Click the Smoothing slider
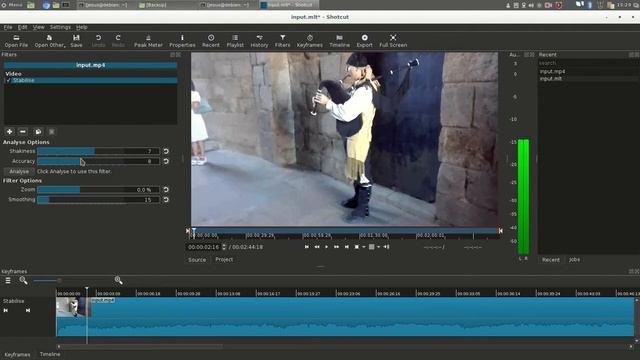Screen dimensions: 640x360 click(98, 200)
